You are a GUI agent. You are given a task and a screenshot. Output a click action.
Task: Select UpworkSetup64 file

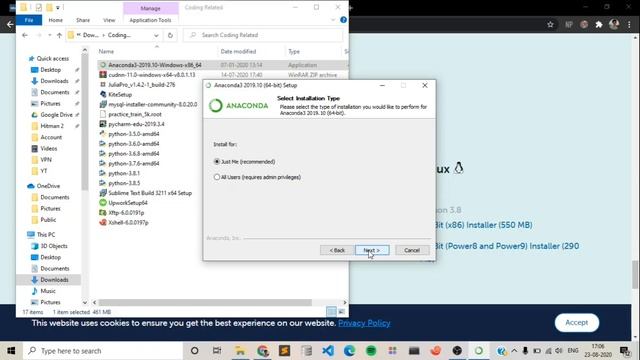(x=128, y=202)
